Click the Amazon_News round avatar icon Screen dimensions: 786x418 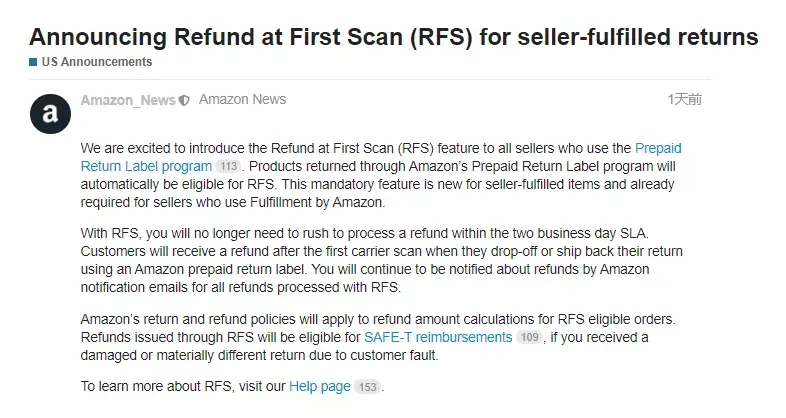point(50,114)
